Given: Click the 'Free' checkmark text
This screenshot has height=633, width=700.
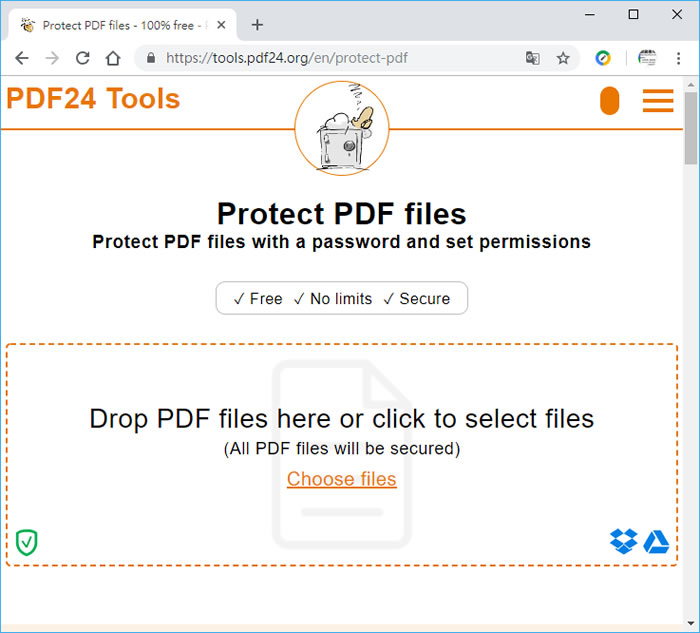Looking at the screenshot, I should 258,299.
